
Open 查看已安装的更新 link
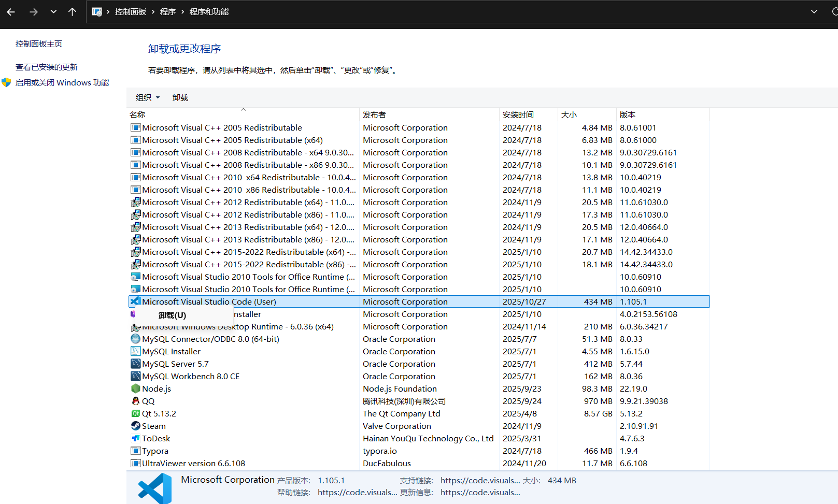coord(47,67)
